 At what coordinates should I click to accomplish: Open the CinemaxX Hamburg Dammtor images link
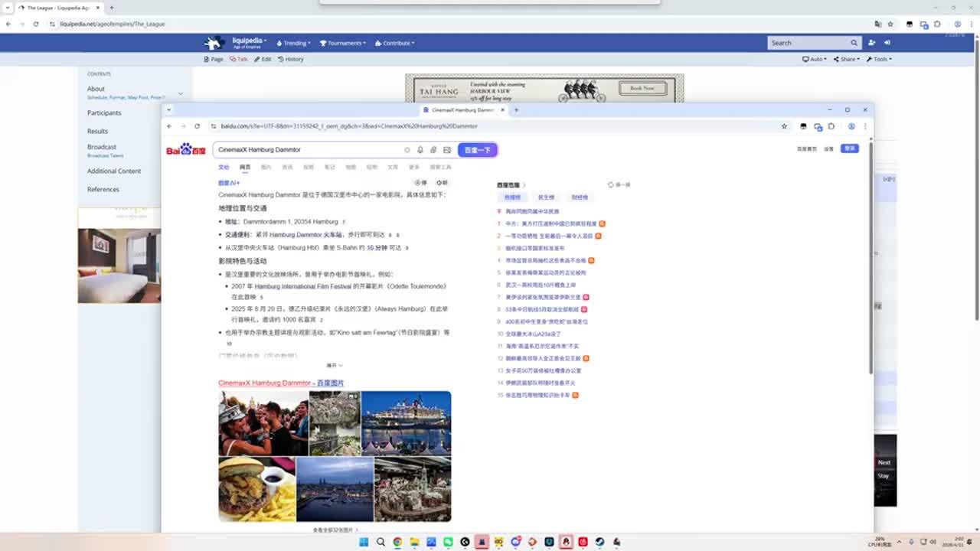[x=280, y=383]
